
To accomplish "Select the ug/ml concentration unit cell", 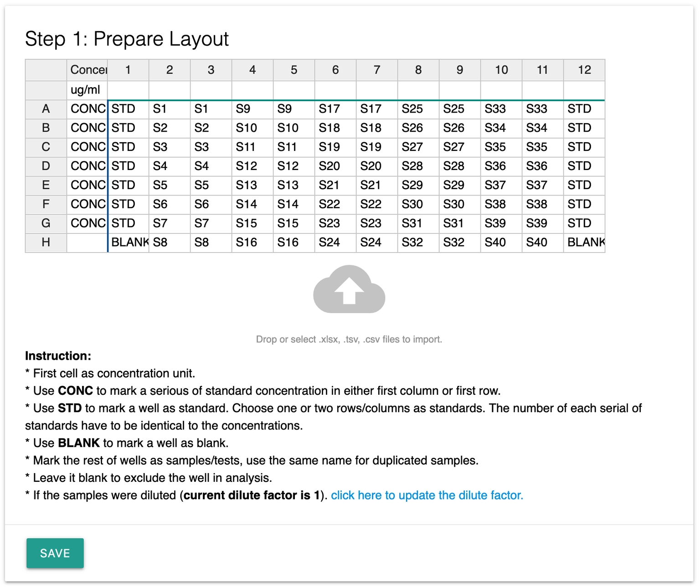I will tap(87, 90).
